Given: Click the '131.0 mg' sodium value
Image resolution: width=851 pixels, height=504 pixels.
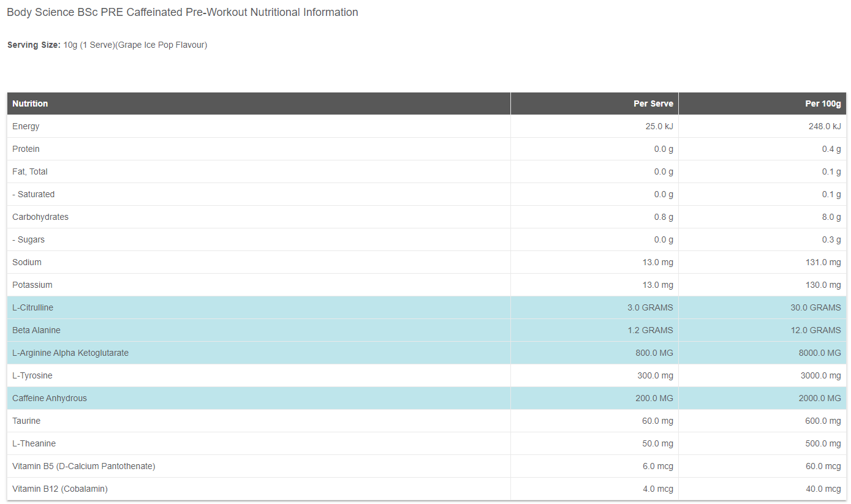Looking at the screenshot, I should 823,262.
